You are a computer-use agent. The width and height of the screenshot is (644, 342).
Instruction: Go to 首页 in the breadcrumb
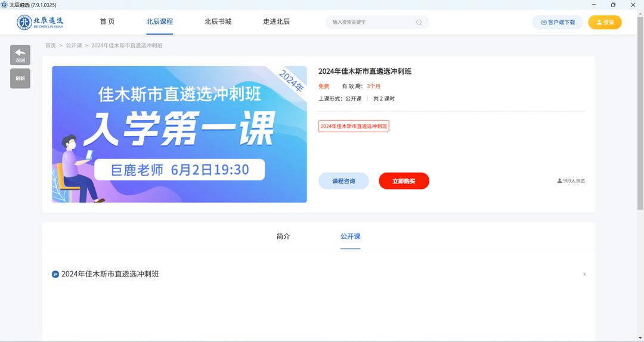51,45
